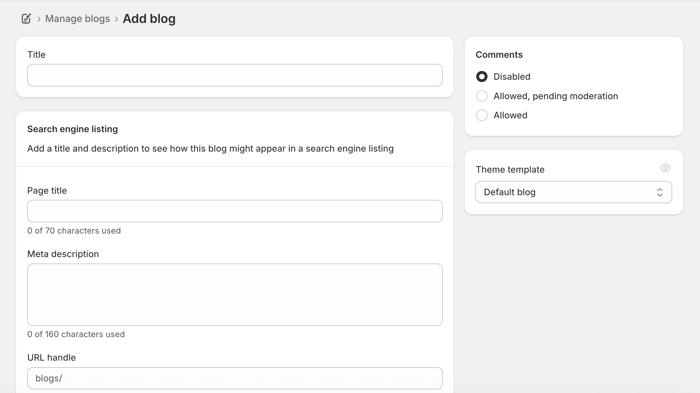Focus the Meta description text area
Viewport: 700px width, 393px height.
pyautogui.click(x=235, y=294)
